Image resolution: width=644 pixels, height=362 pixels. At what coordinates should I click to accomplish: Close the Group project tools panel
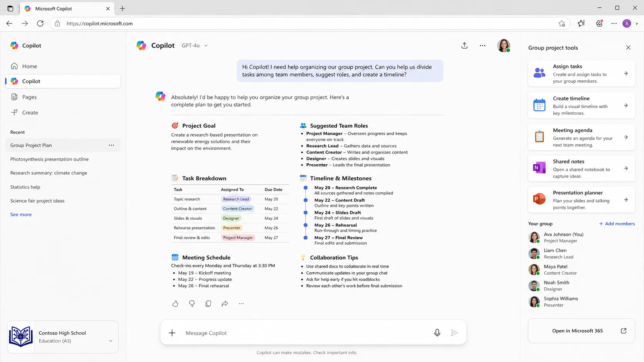point(628,48)
